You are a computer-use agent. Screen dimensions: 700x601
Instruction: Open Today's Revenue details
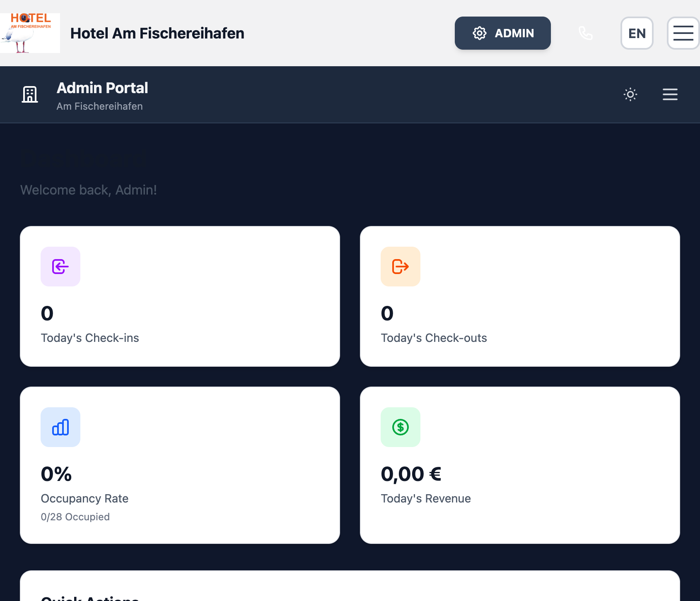point(520,465)
